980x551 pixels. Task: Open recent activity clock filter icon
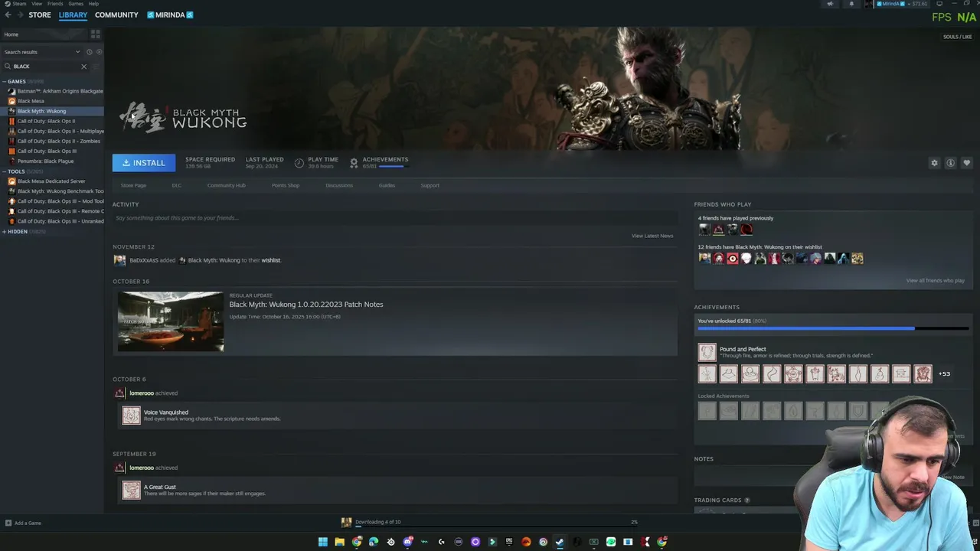(x=89, y=52)
